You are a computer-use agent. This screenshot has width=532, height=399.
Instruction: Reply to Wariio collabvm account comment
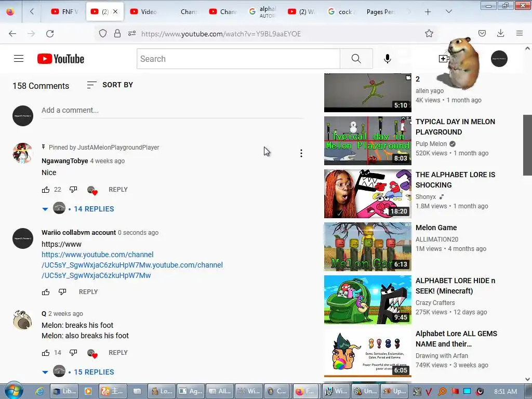(x=88, y=291)
